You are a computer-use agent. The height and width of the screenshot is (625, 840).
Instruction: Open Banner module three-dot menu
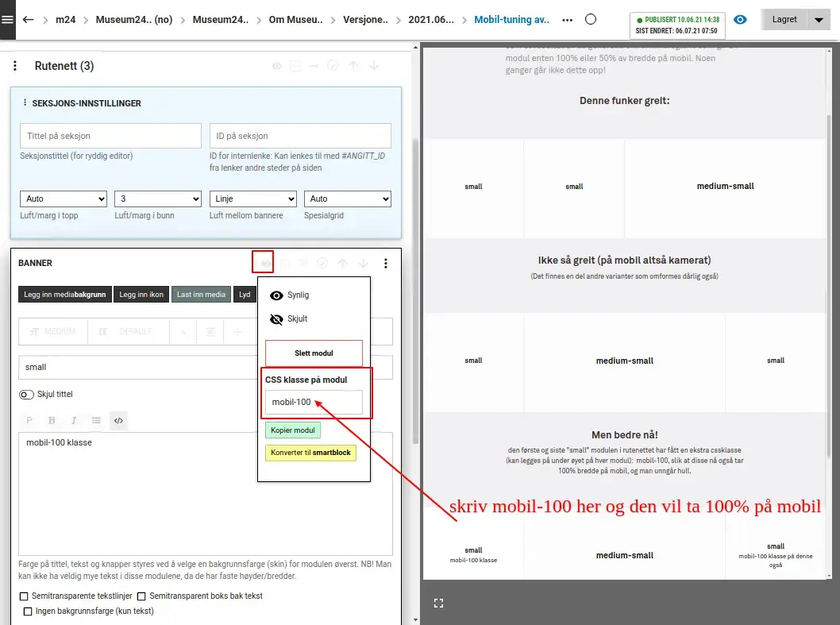coord(386,263)
